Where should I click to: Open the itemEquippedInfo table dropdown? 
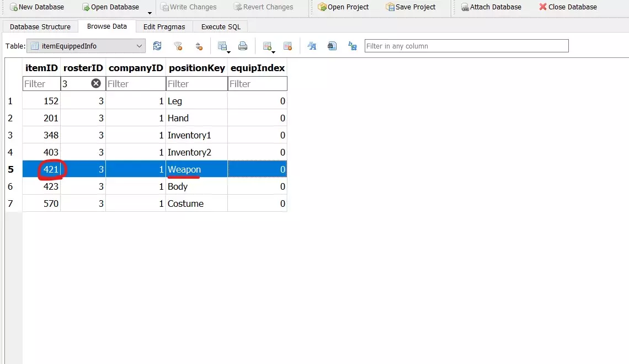(86, 46)
